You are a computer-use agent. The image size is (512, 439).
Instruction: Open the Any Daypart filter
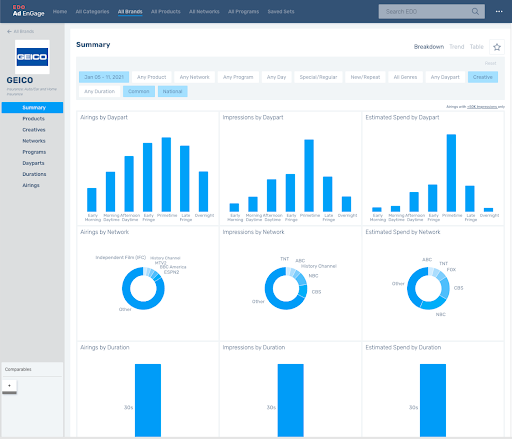(x=445, y=77)
